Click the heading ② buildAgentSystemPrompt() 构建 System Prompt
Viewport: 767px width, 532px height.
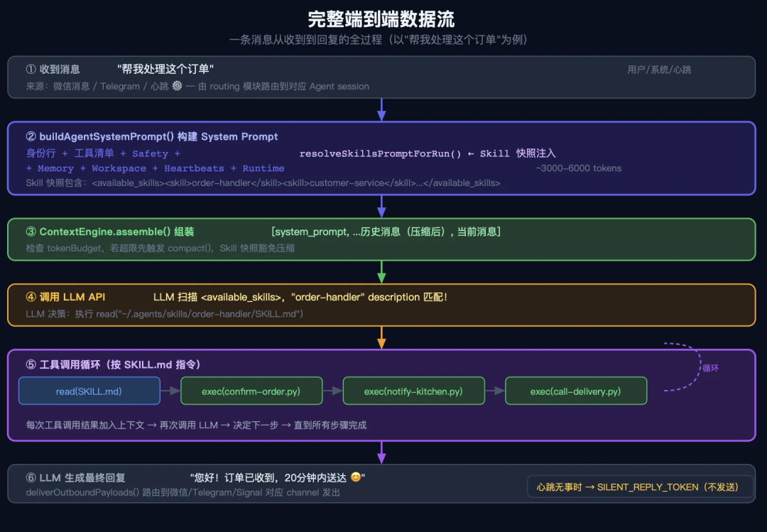click(152, 136)
